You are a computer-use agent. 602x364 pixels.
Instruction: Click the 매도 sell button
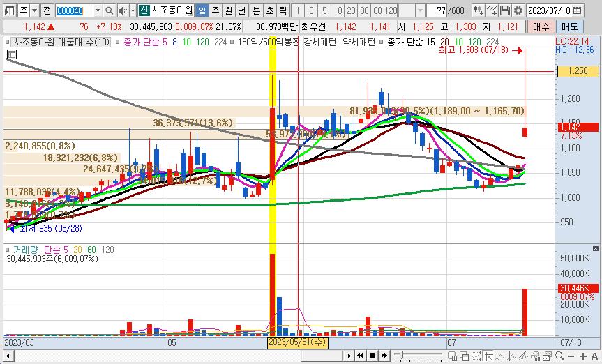tap(569, 27)
